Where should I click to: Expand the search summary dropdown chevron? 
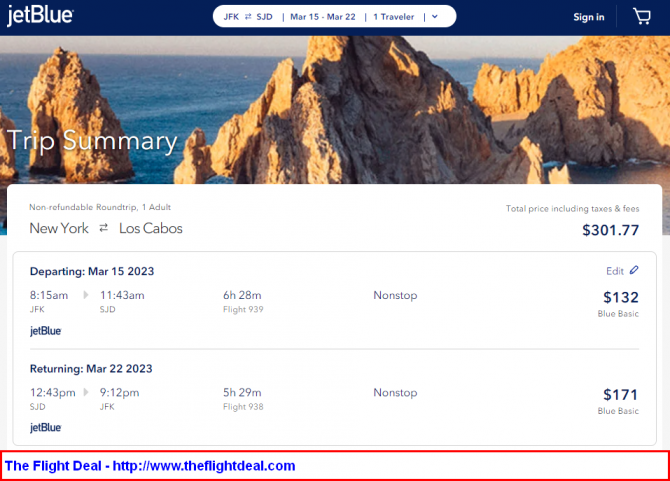(x=435, y=17)
